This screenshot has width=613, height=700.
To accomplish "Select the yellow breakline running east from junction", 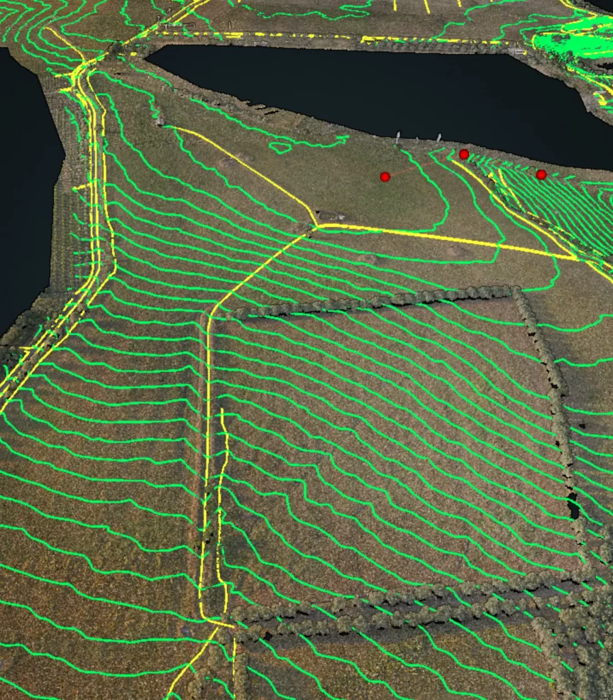I will tap(444, 238).
